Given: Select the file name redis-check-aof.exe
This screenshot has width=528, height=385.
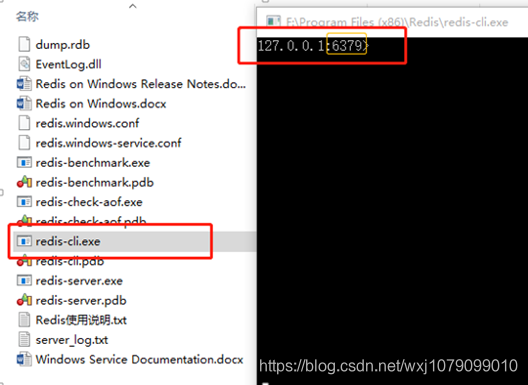Looking at the screenshot, I should tap(89, 202).
